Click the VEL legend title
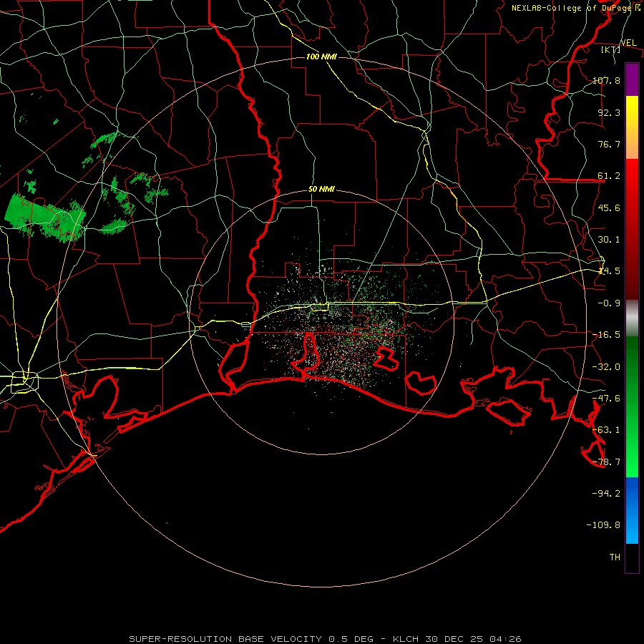 point(628,43)
